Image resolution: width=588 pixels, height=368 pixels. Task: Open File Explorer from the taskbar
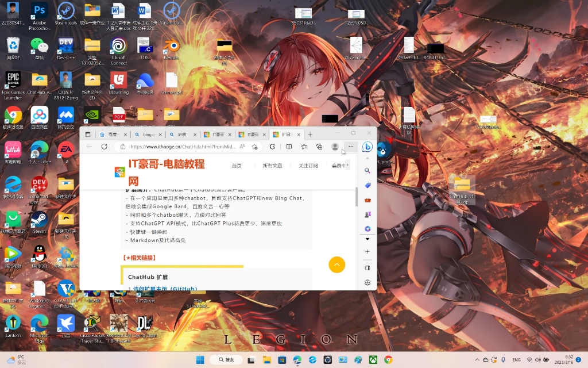click(x=266, y=360)
